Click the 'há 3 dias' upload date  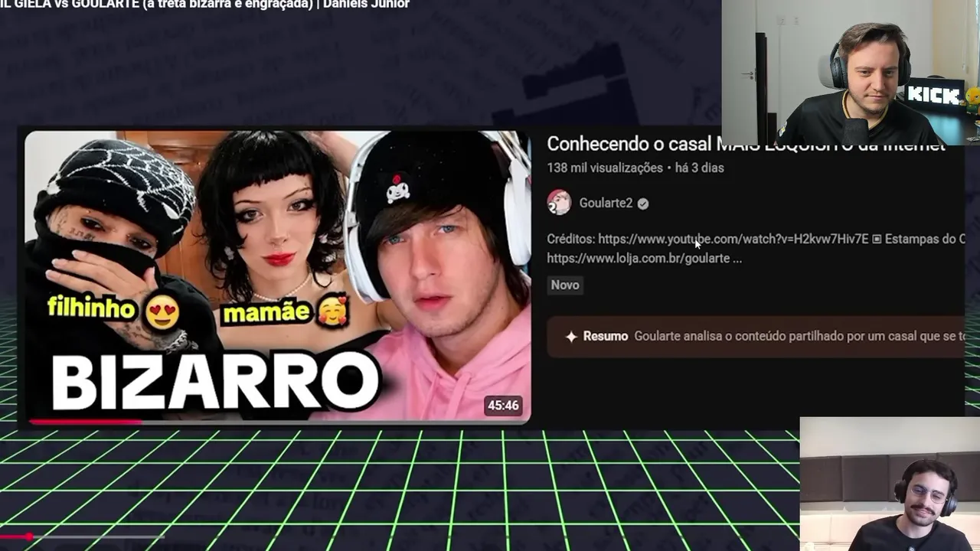(699, 168)
